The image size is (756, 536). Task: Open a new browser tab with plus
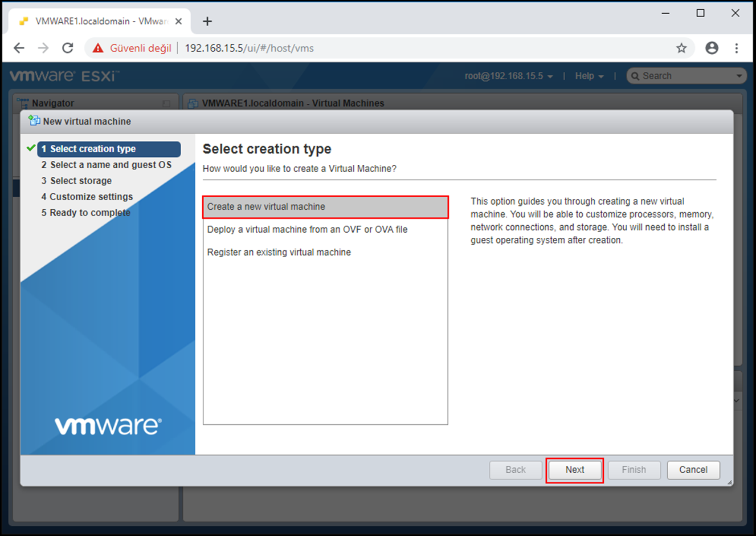[x=207, y=21]
